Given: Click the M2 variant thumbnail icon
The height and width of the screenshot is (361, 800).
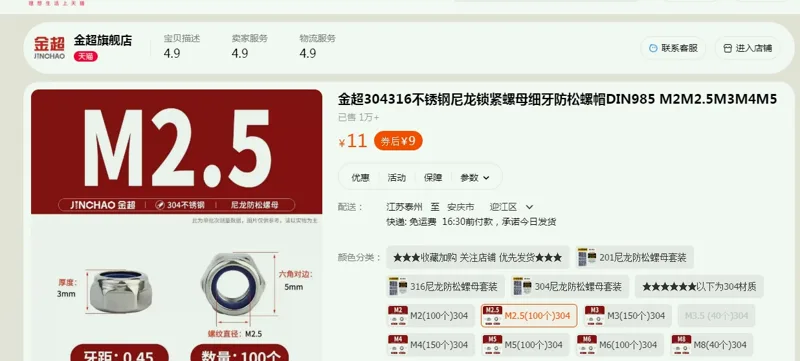Looking at the screenshot, I should pyautogui.click(x=397, y=316).
